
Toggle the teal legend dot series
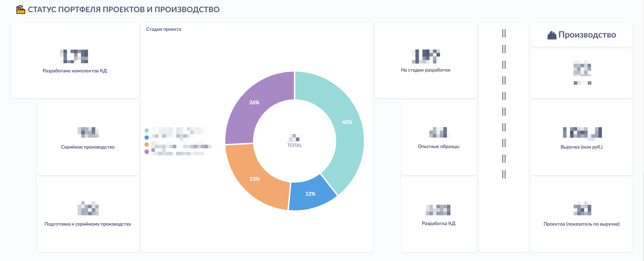(x=147, y=130)
